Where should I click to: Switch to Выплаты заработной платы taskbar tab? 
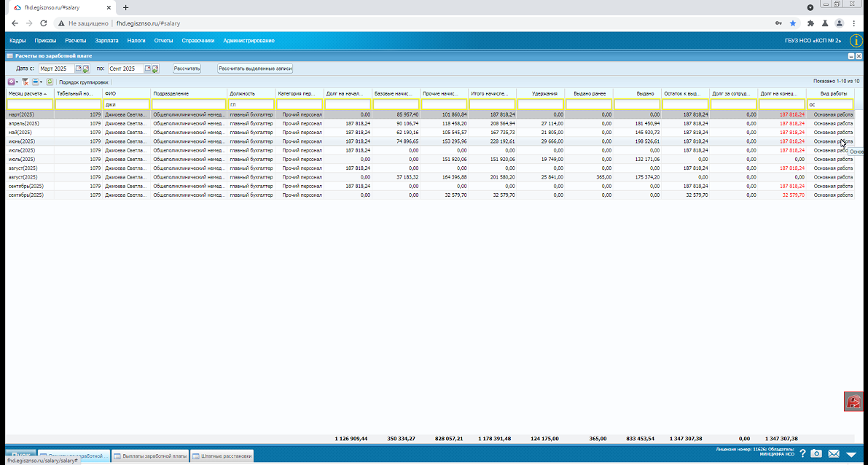tap(150, 456)
